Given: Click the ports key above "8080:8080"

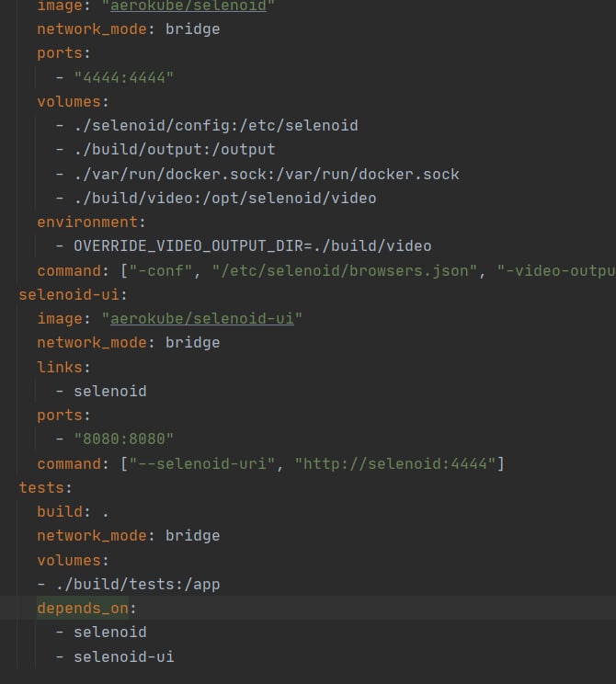Looking at the screenshot, I should 60,415.
